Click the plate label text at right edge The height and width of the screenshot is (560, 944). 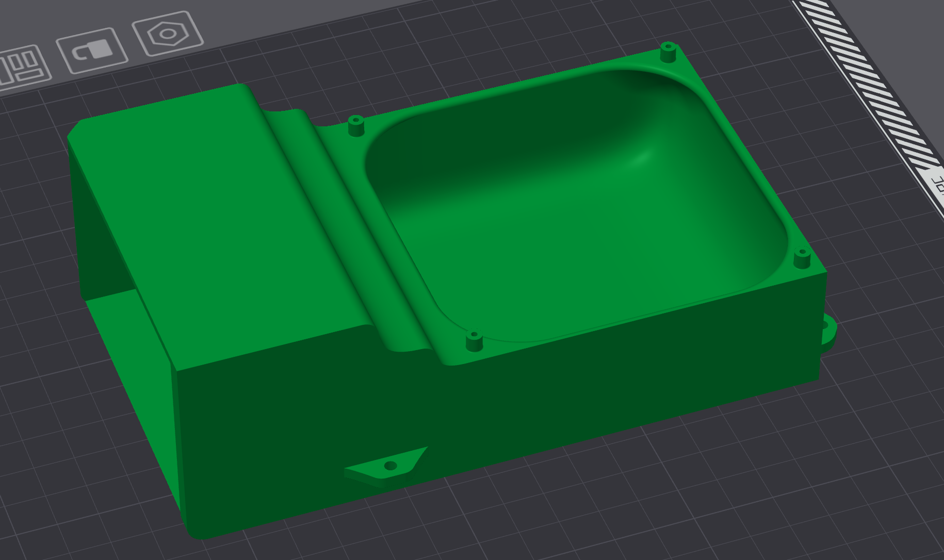coord(936,184)
